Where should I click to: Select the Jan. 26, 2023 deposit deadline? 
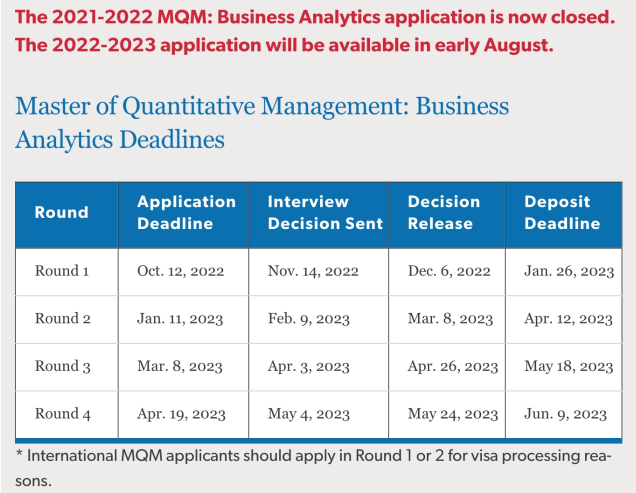pos(569,271)
